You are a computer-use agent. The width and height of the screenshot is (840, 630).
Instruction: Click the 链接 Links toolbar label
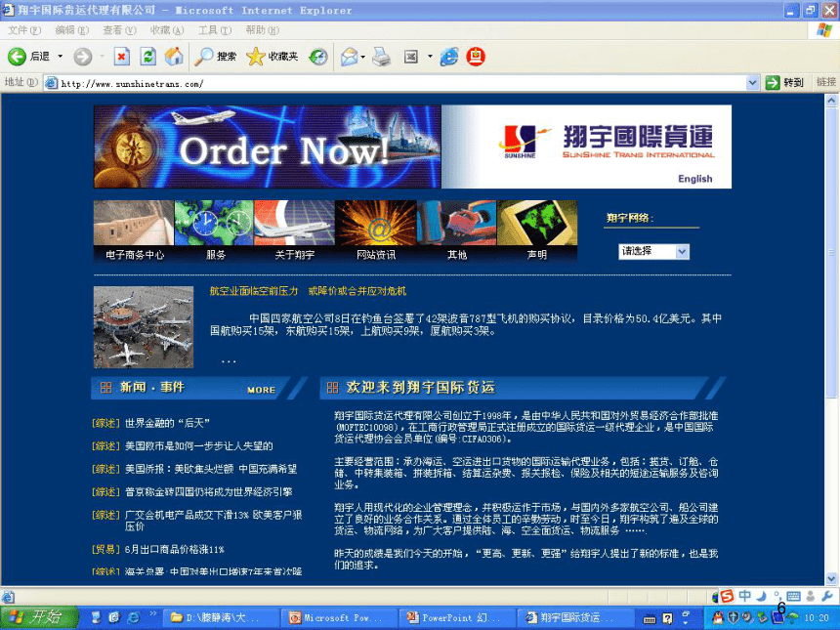tap(825, 82)
